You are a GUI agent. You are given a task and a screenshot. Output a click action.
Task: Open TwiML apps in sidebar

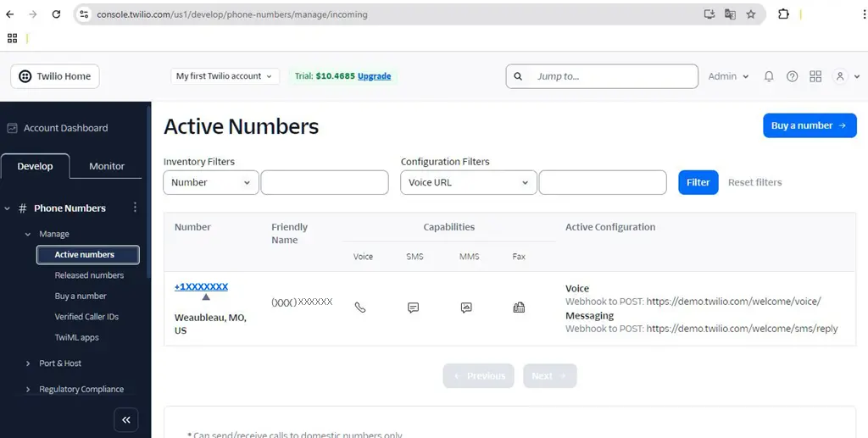(76, 337)
